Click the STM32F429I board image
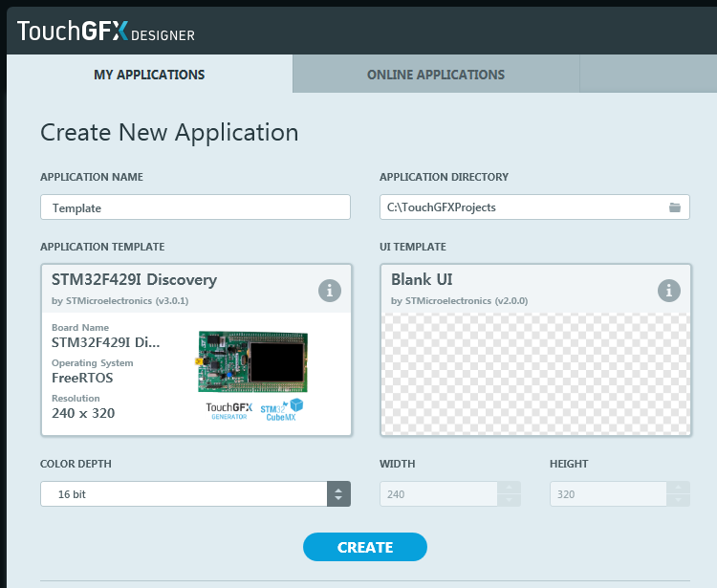717x588 pixels. point(253,361)
